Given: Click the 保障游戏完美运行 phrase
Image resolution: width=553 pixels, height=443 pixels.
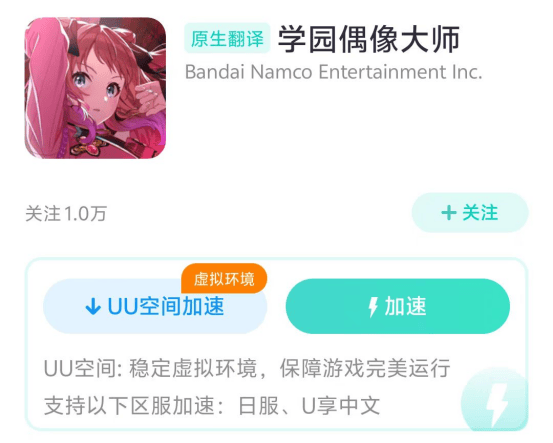Looking at the screenshot, I should [x=365, y=368].
